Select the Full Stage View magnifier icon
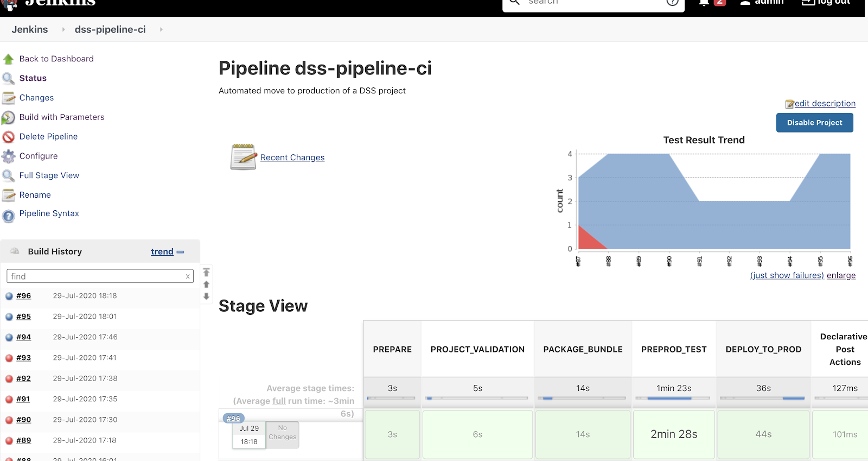This screenshot has width=868, height=461. 9,175
